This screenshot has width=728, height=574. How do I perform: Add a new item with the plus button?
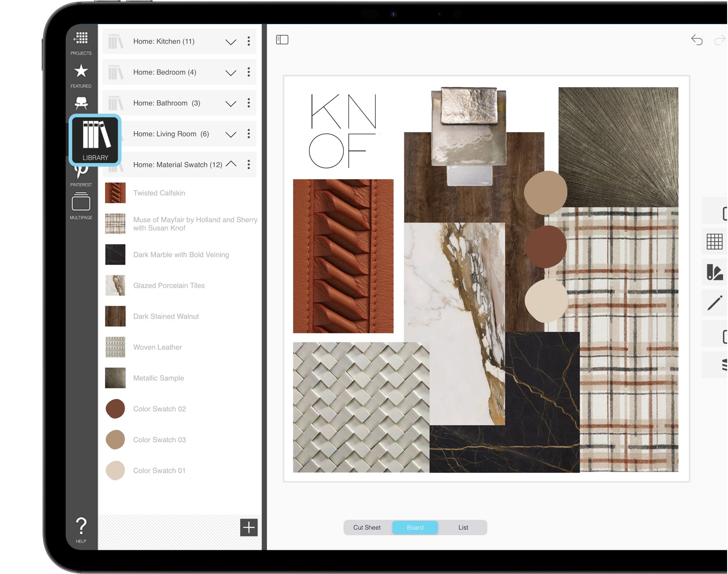point(248,528)
